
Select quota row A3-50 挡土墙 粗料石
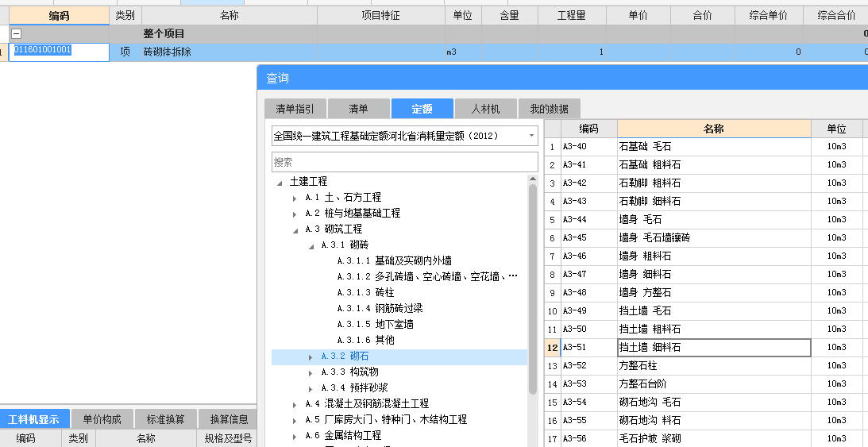[x=706, y=329]
